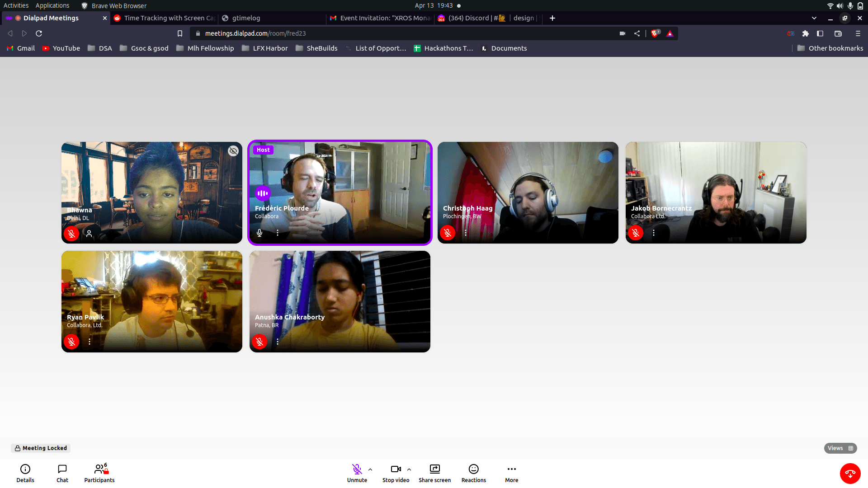Open the Activities overview
The image size is (868, 488).
tap(16, 5)
